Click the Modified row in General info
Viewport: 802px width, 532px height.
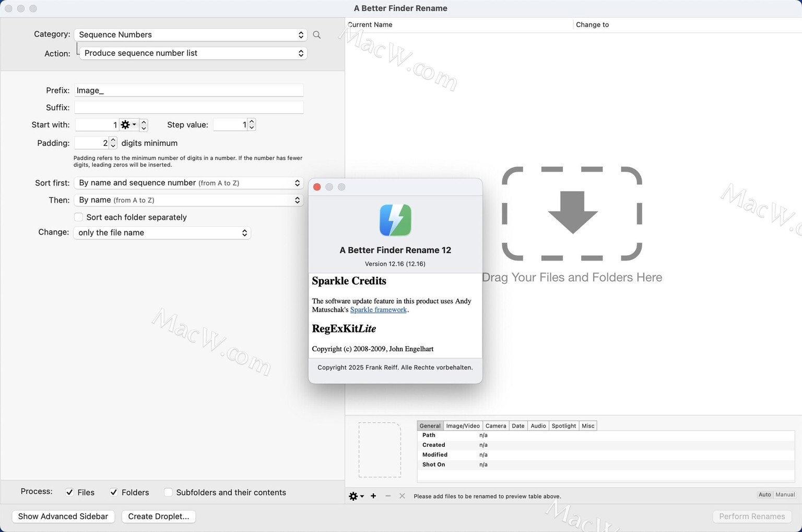click(606, 455)
